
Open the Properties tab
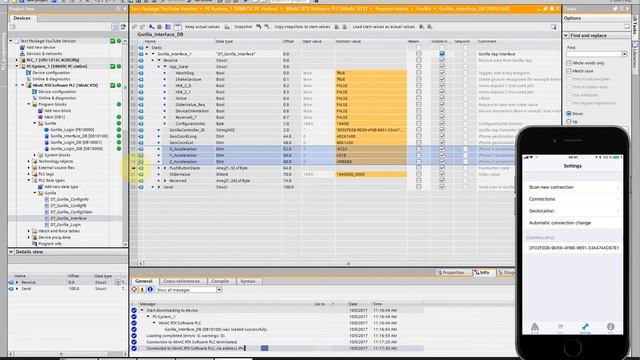click(451, 272)
